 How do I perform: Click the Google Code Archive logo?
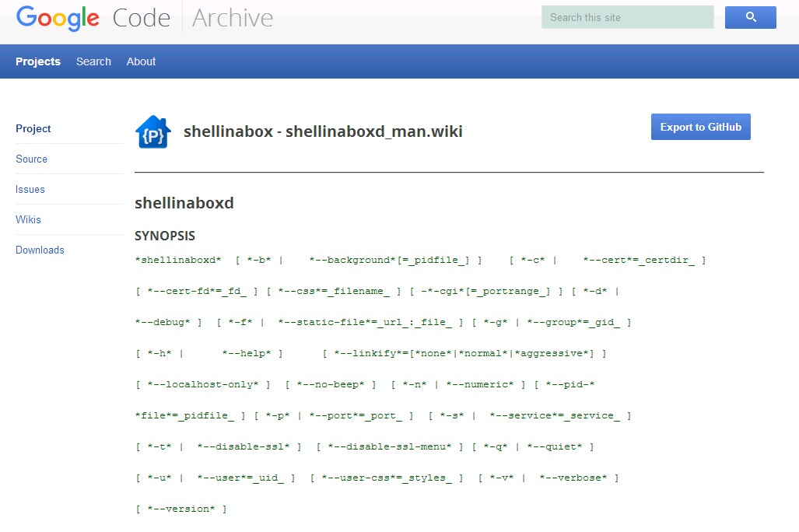(x=144, y=18)
